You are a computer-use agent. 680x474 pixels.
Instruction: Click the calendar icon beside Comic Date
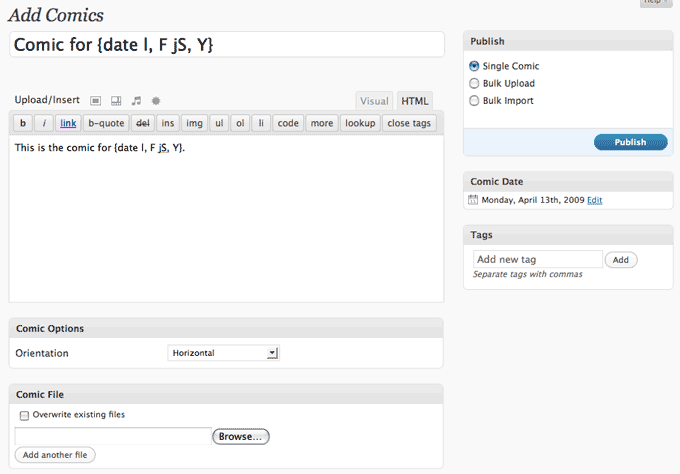tap(473, 200)
